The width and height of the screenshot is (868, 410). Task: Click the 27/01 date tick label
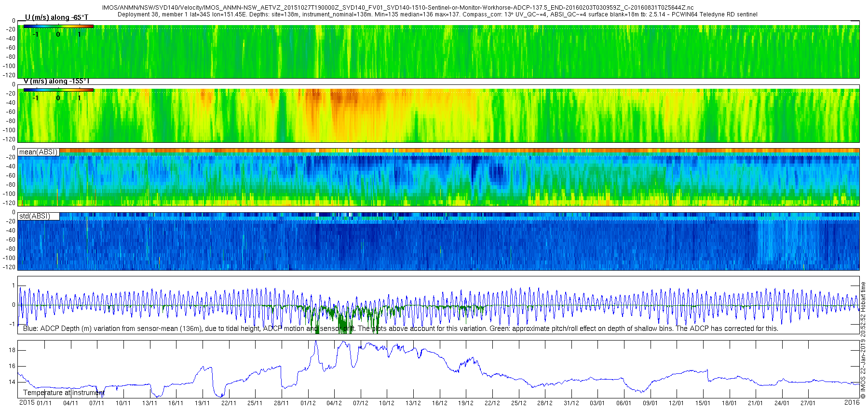808,403
